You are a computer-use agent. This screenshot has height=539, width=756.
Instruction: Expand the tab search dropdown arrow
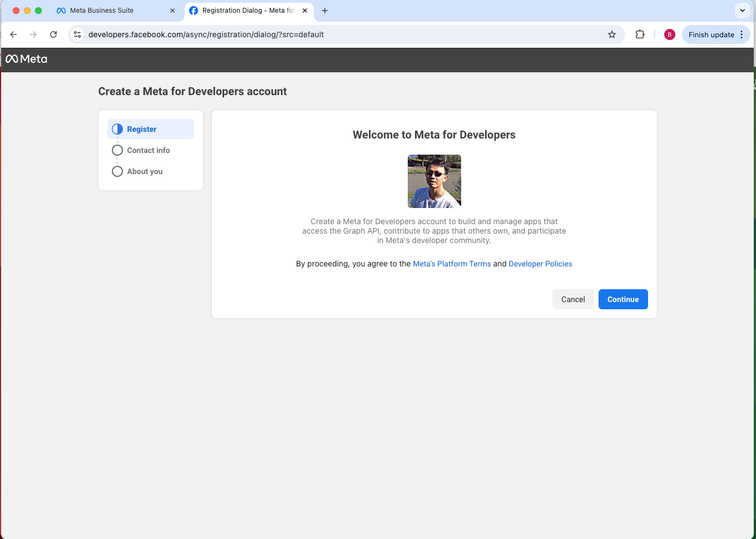(x=742, y=11)
